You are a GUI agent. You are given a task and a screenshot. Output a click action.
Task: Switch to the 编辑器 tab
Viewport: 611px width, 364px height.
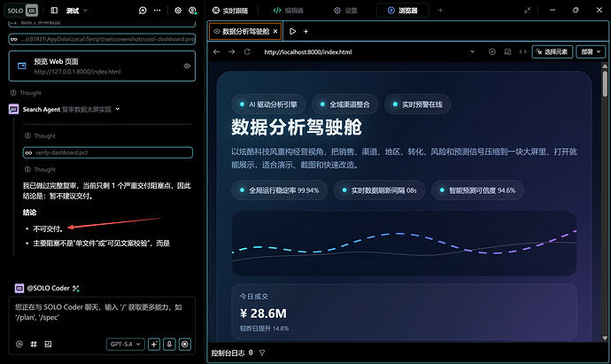[x=289, y=11]
